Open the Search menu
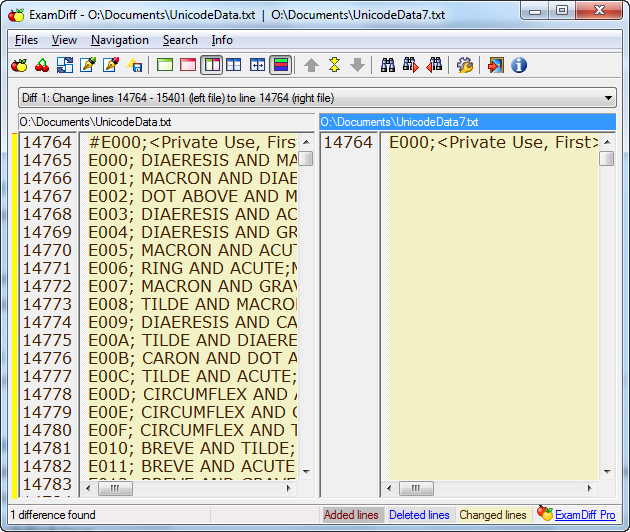The height and width of the screenshot is (532, 630). pos(180,40)
